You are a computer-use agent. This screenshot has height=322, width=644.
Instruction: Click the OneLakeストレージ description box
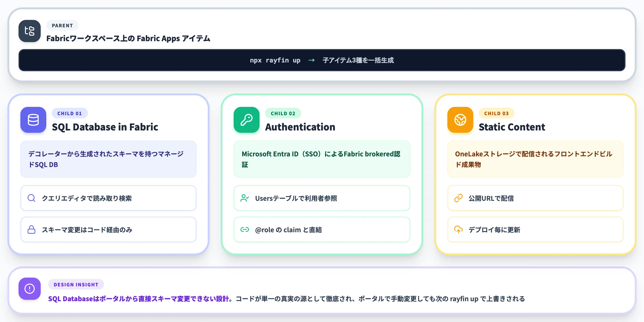(x=536, y=159)
